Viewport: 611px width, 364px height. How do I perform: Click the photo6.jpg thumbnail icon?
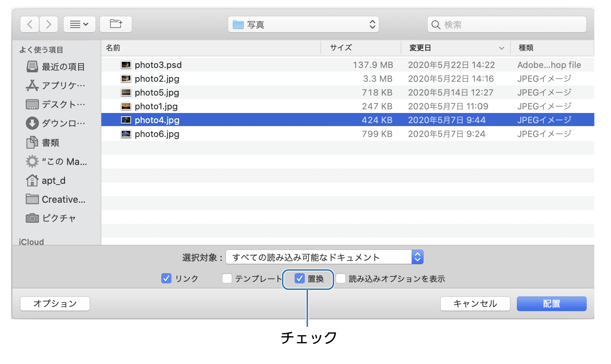(126, 134)
